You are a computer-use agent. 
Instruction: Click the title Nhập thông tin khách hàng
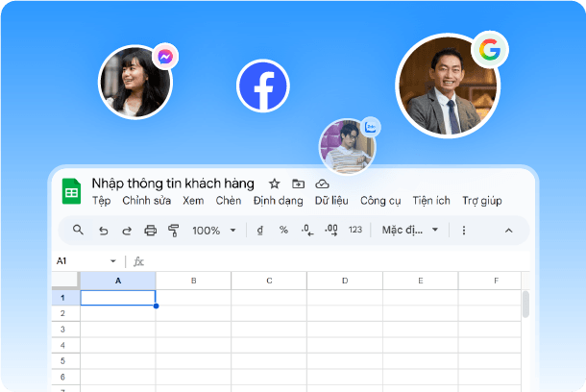(173, 184)
